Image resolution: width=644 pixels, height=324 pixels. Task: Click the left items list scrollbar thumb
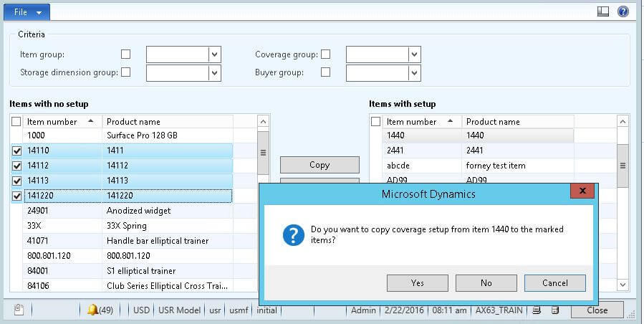click(263, 152)
